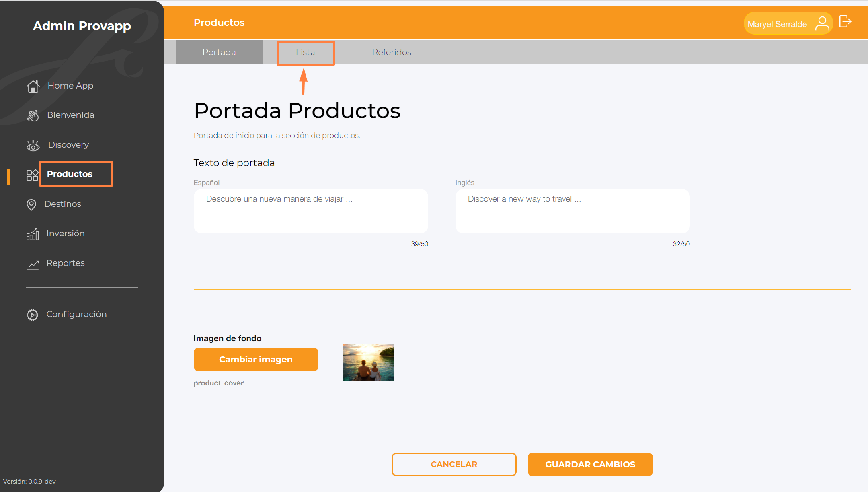
Task: Select the Portada tab
Action: tap(219, 52)
